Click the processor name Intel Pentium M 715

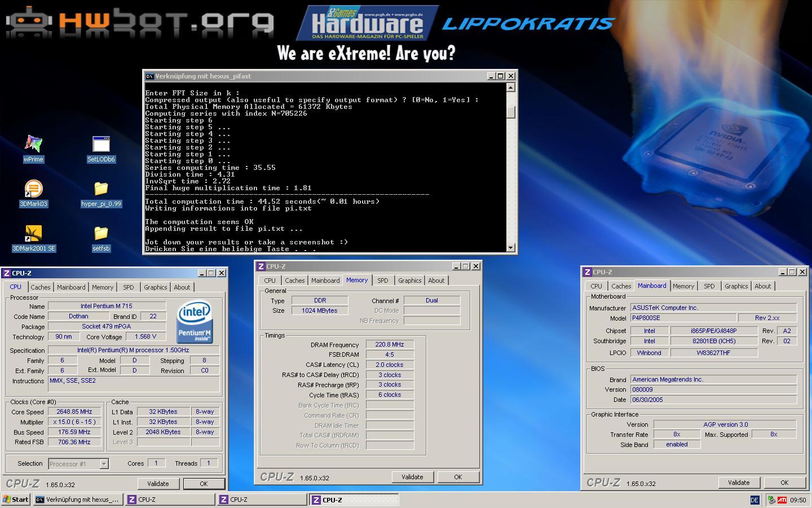(107, 306)
